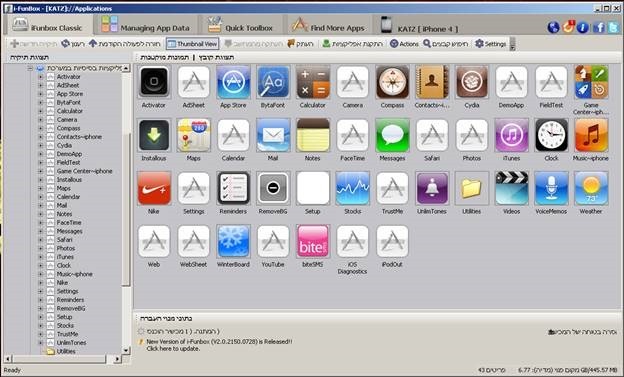Open Settings from the toolbar
The height and width of the screenshot is (377, 624).
[491, 44]
